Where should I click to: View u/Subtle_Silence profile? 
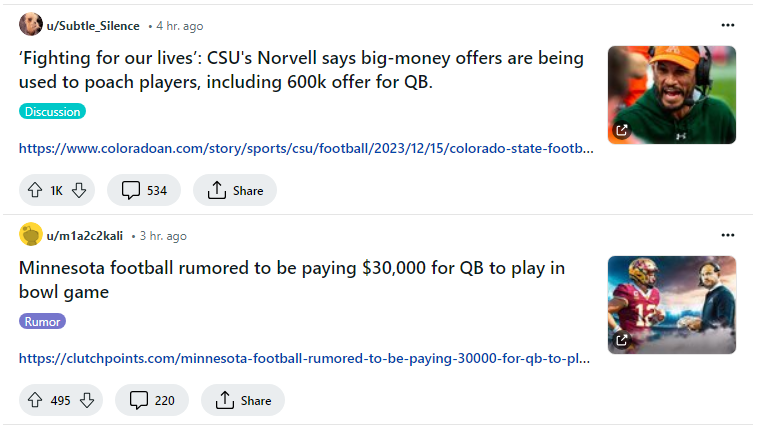pyautogui.click(x=93, y=26)
